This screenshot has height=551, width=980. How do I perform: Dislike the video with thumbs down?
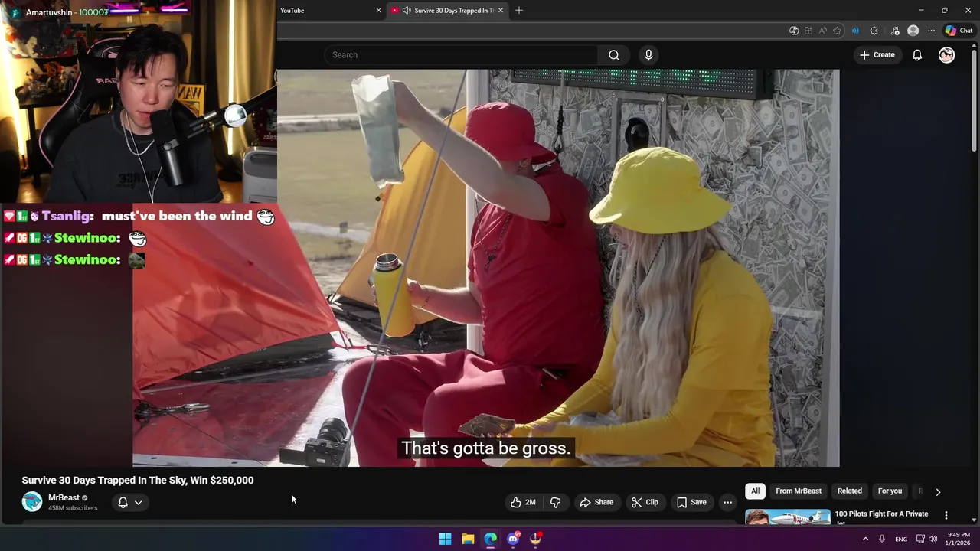coord(555,503)
